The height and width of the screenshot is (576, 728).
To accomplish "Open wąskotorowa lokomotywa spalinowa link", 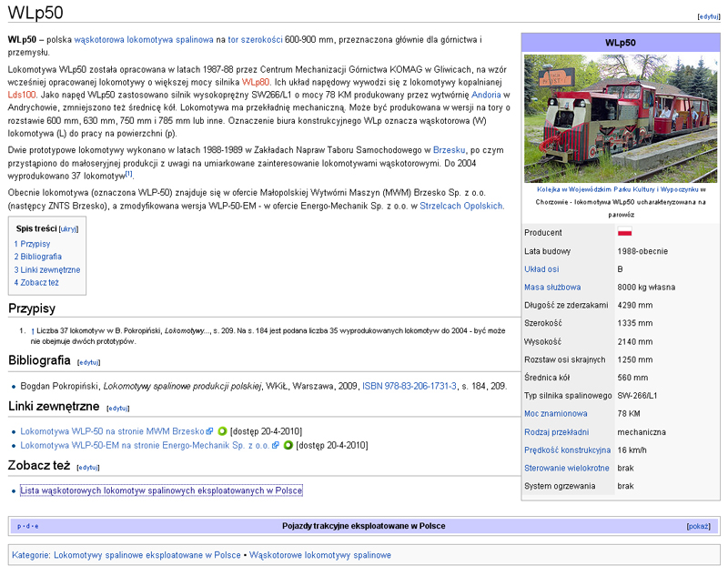I will click(144, 40).
